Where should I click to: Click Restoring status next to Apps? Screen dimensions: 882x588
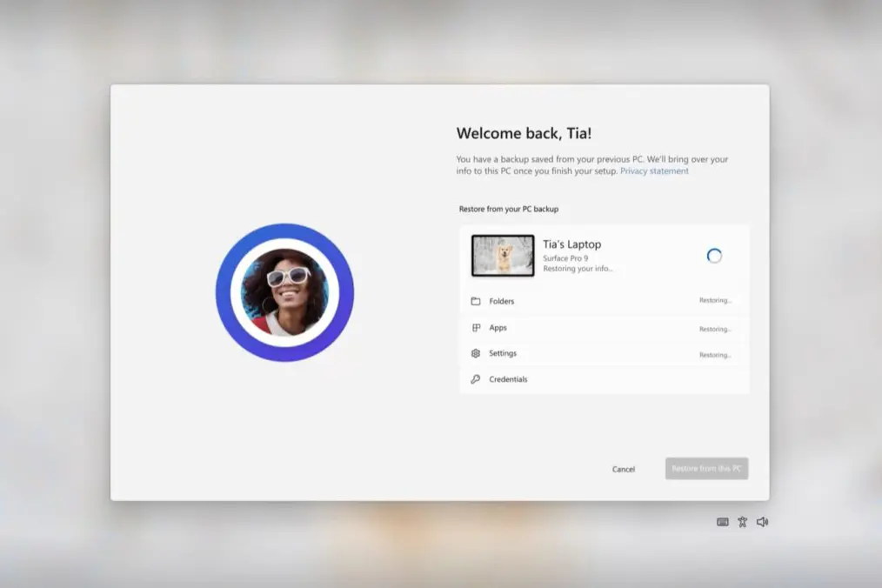(x=716, y=329)
